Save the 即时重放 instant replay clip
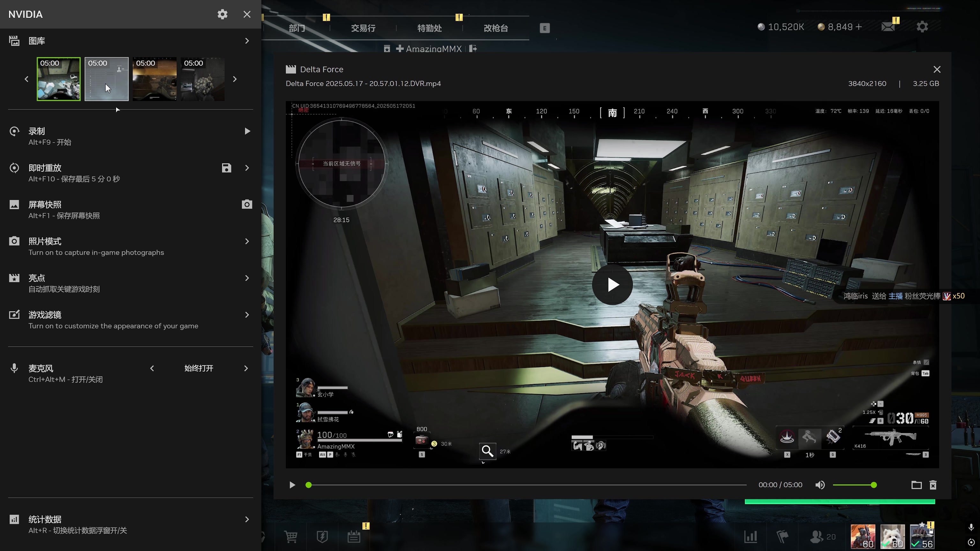The image size is (980, 551). (x=226, y=168)
